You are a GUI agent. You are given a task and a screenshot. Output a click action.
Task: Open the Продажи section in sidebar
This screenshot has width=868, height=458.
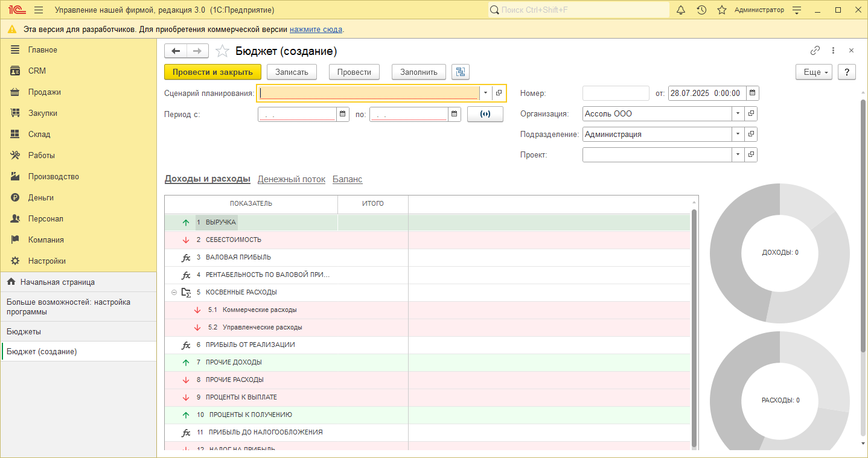(x=44, y=92)
